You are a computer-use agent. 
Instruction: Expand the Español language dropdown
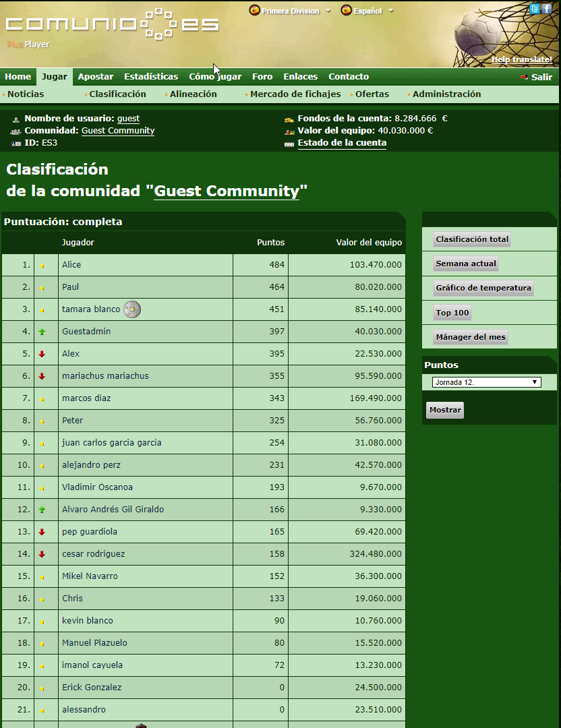click(390, 11)
